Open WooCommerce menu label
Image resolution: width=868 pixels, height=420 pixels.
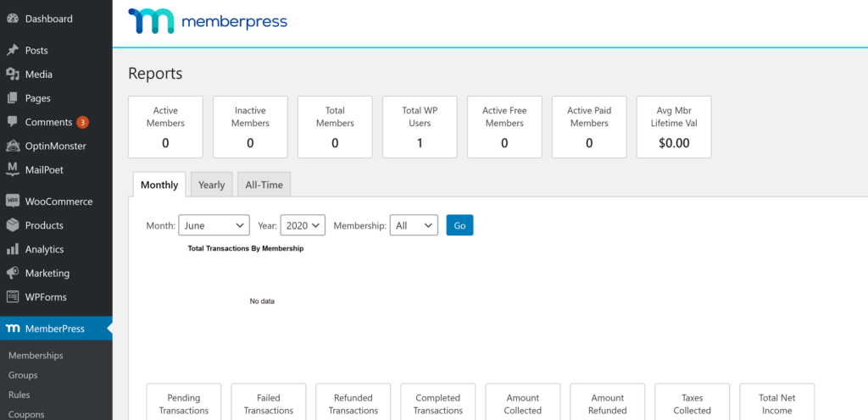point(58,202)
